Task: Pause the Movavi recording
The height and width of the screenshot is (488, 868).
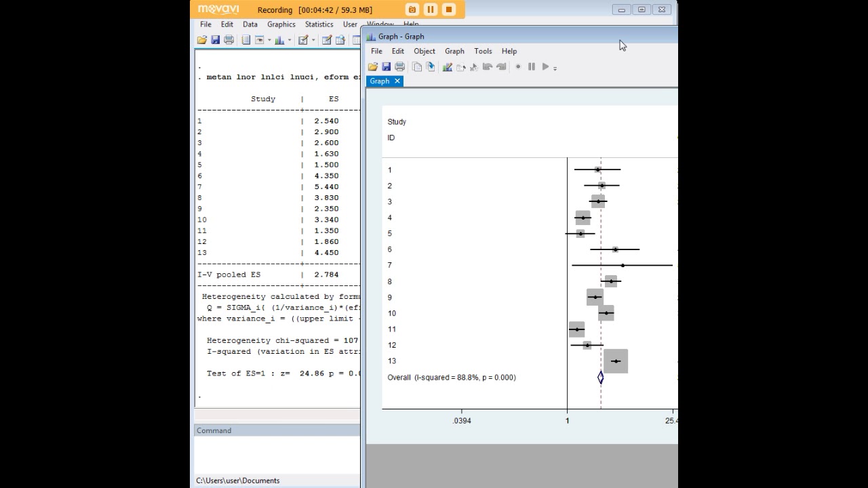Action: click(431, 9)
